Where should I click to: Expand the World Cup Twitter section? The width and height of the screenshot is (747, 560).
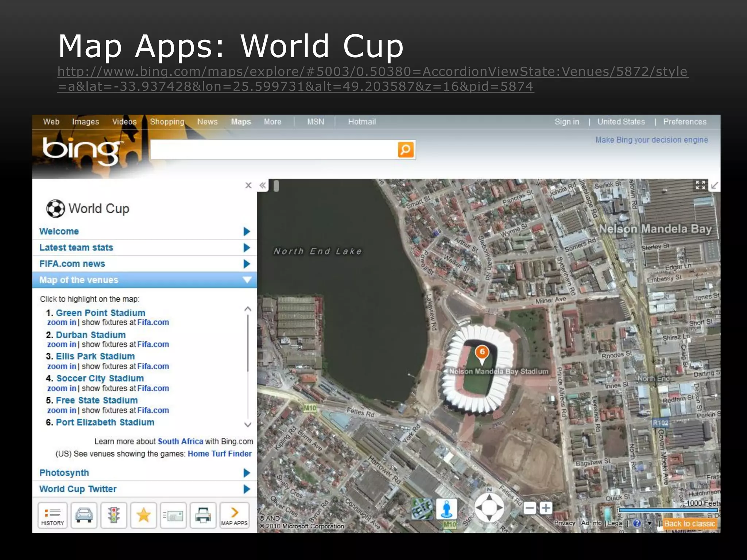click(144, 489)
